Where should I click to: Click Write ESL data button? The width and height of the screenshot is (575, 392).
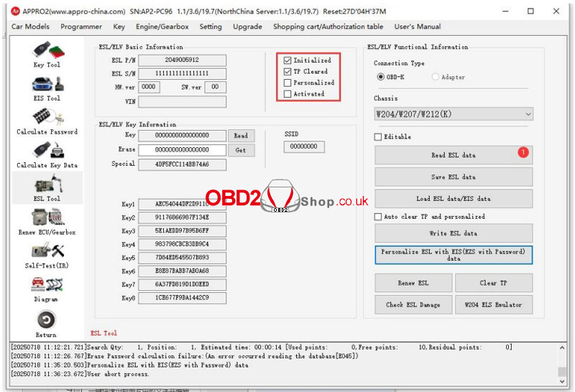[x=454, y=233]
